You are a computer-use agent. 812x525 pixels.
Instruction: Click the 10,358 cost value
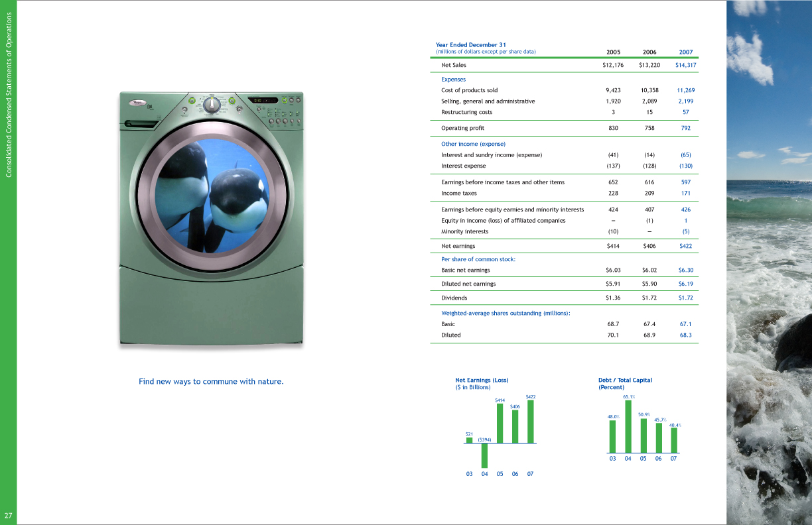tap(649, 90)
